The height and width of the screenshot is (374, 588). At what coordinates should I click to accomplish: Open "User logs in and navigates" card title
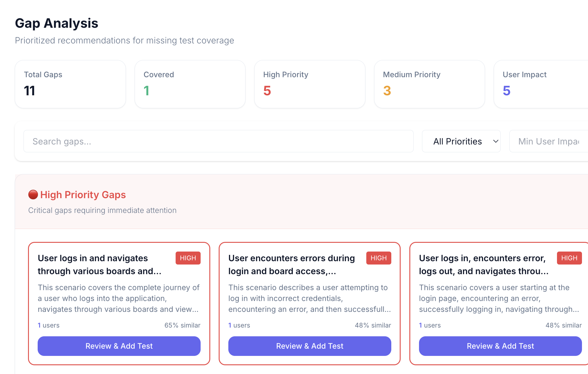pyautogui.click(x=99, y=265)
